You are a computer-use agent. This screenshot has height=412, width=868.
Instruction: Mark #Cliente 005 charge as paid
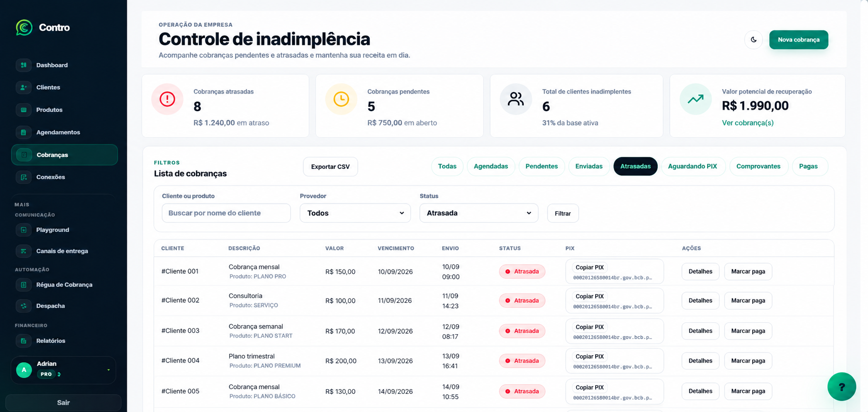point(748,391)
